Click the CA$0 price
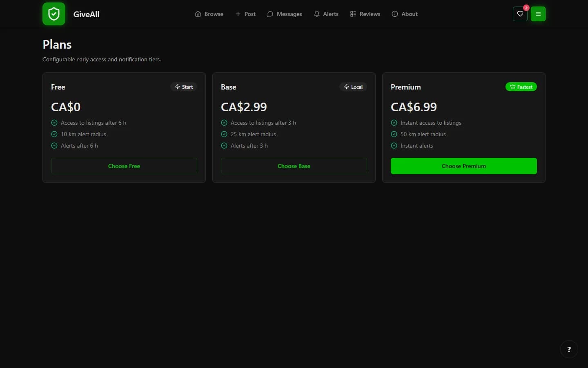588x368 pixels. [66, 107]
